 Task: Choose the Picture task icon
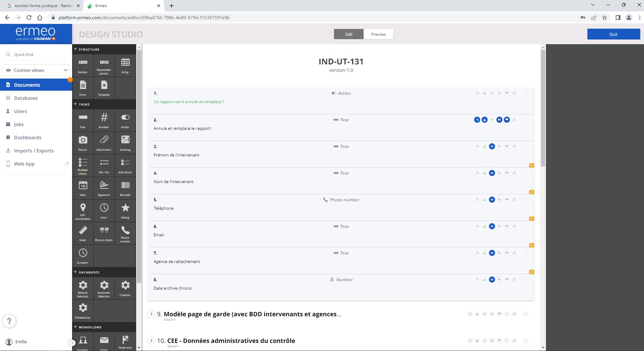pyautogui.click(x=83, y=143)
